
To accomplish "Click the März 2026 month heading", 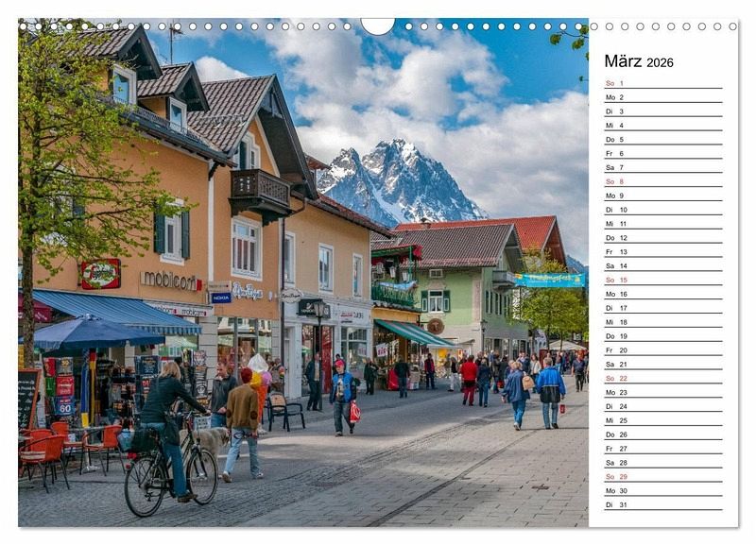I will point(639,61).
